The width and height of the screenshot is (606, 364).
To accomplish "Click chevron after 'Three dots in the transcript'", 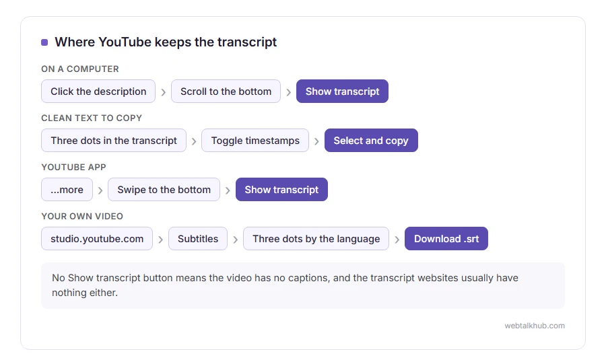I will pos(194,141).
